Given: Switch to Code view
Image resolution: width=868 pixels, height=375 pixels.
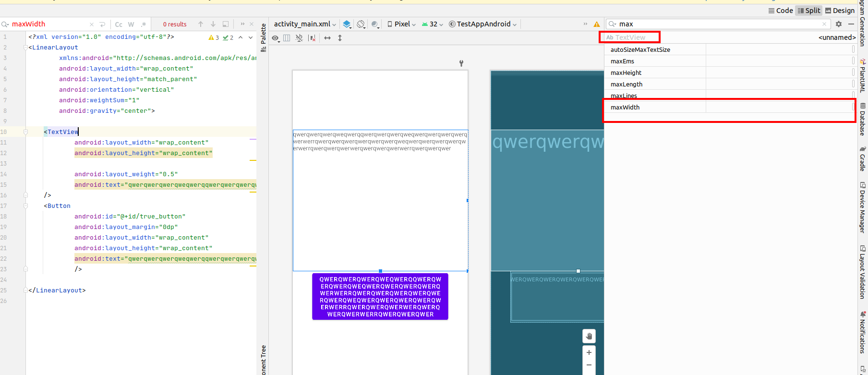Looking at the screenshot, I should point(781,11).
